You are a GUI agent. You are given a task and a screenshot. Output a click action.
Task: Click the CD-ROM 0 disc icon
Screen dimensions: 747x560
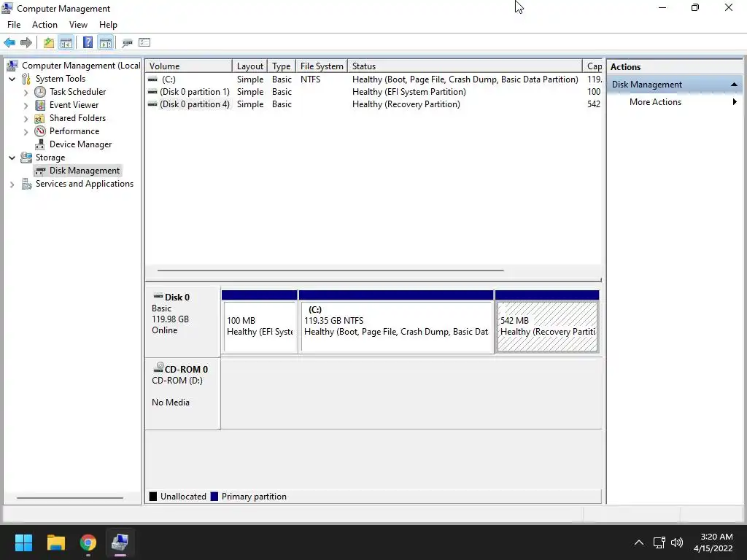pos(158,367)
